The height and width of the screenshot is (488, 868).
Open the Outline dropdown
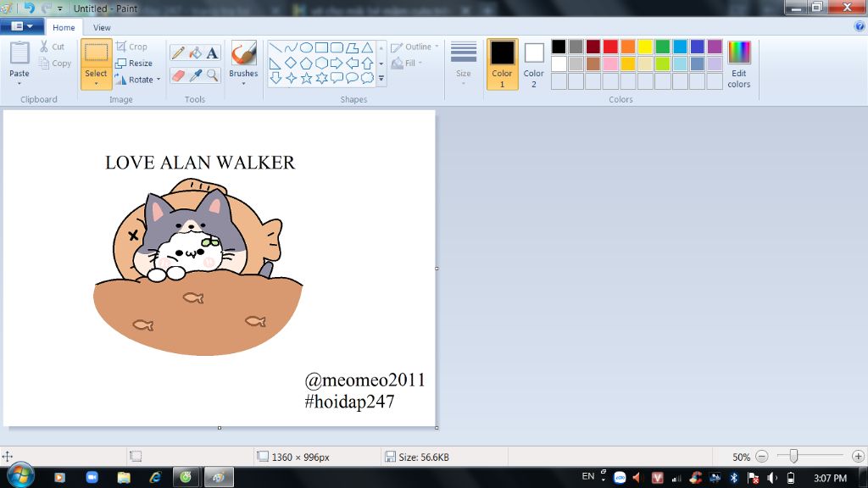click(x=415, y=47)
